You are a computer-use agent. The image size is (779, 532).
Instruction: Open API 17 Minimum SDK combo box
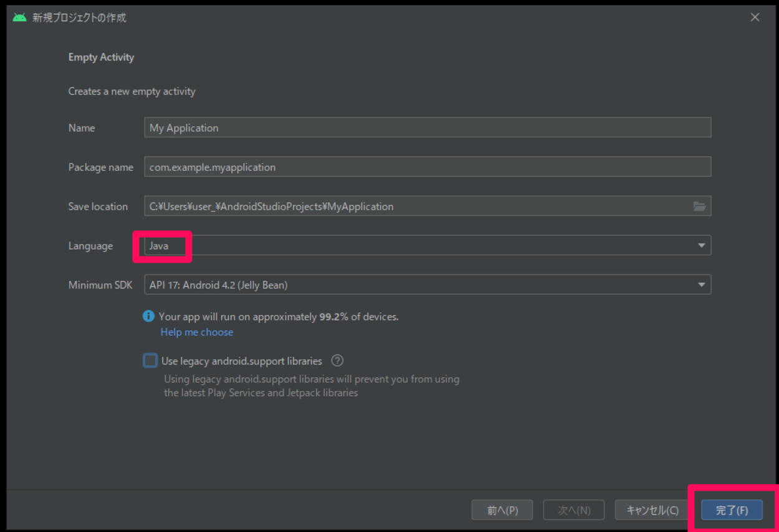tap(428, 285)
